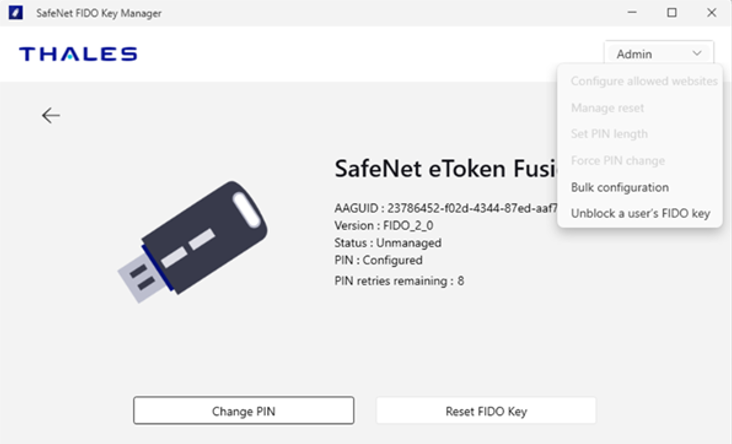Maximize the FIDO Key Manager window
Image resolution: width=732 pixels, height=444 pixels.
coord(672,13)
